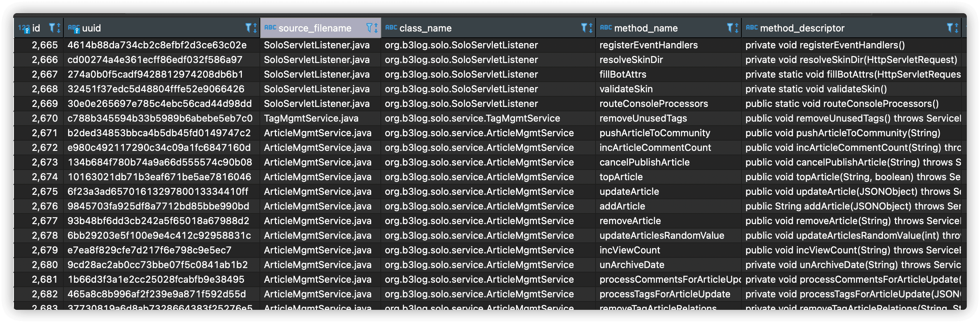Select the id cell 2,676

39,206
